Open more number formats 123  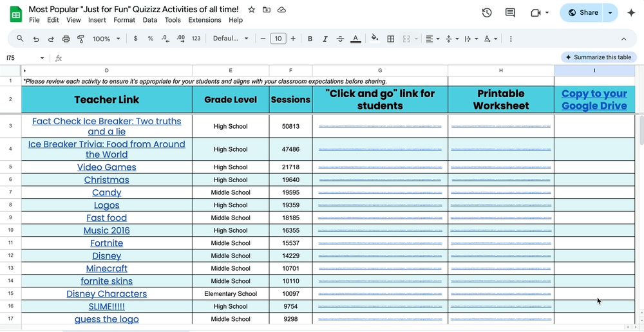click(x=196, y=39)
